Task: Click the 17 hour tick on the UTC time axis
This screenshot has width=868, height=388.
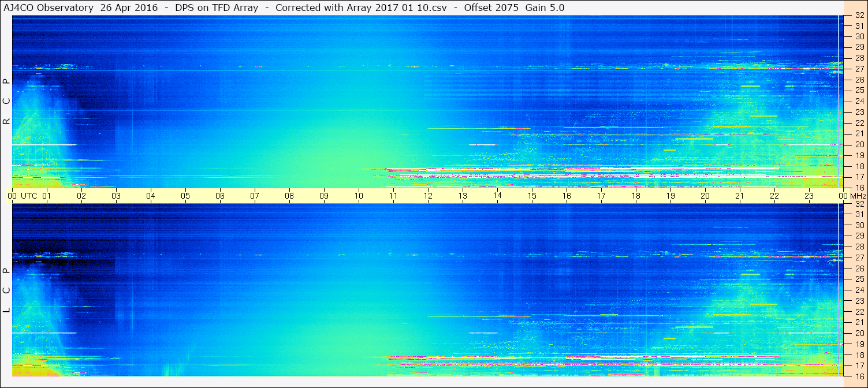Action: 601,196
